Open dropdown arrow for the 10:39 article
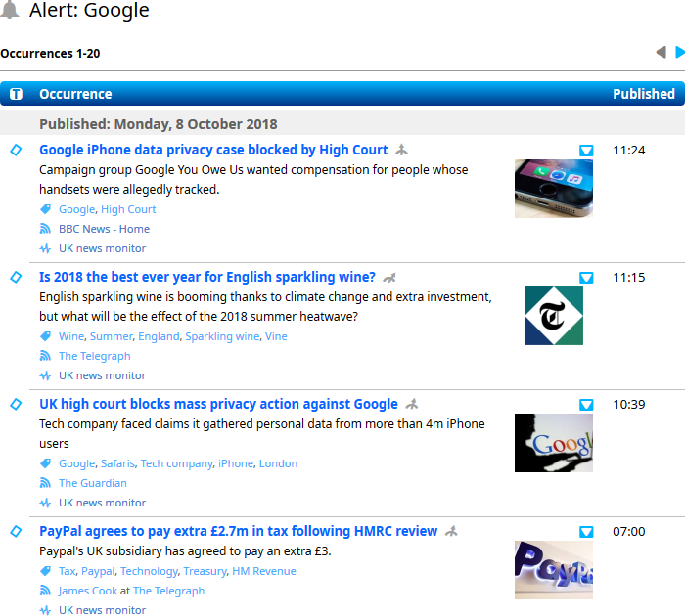Screen dimensions: 685x616 click(586, 405)
